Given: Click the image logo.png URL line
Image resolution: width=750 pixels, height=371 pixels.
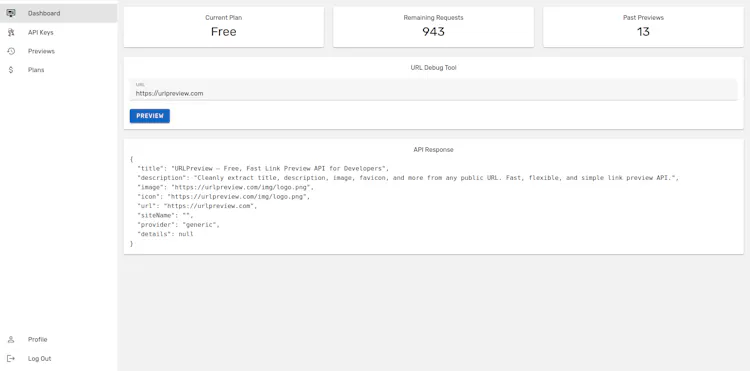Looking at the screenshot, I should pyautogui.click(x=225, y=187).
